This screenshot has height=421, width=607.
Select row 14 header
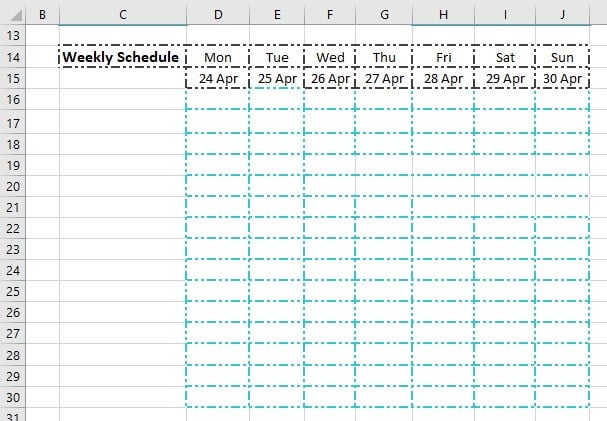tap(13, 57)
